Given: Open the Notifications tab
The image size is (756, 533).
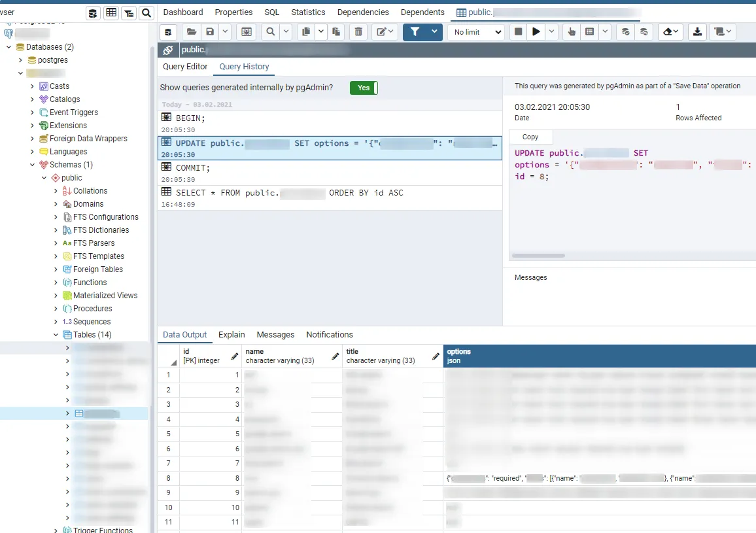Looking at the screenshot, I should tap(330, 334).
